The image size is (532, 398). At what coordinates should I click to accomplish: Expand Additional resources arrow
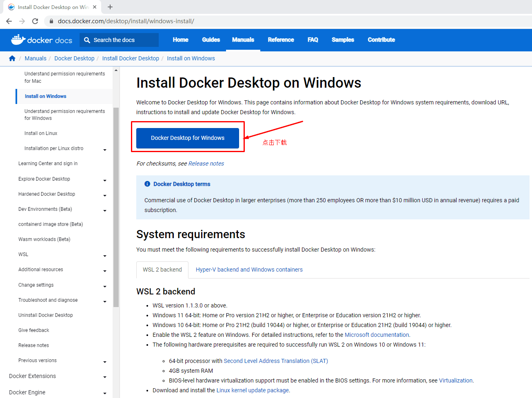pos(105,271)
